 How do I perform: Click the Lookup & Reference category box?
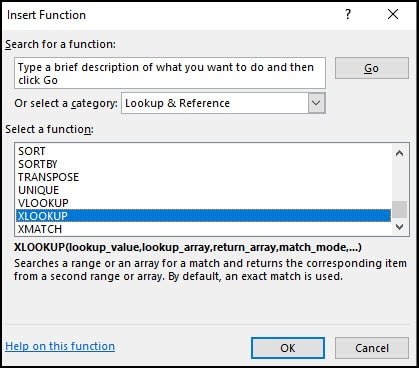[223, 103]
